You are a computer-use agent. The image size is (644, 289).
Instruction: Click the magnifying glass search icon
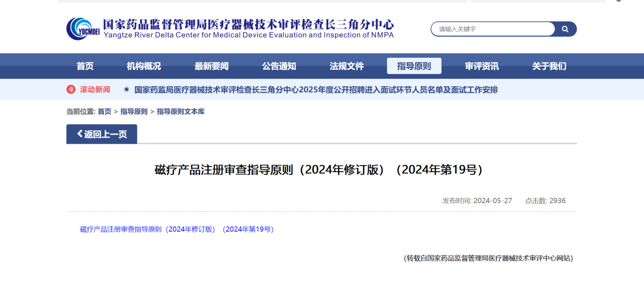tap(565, 29)
